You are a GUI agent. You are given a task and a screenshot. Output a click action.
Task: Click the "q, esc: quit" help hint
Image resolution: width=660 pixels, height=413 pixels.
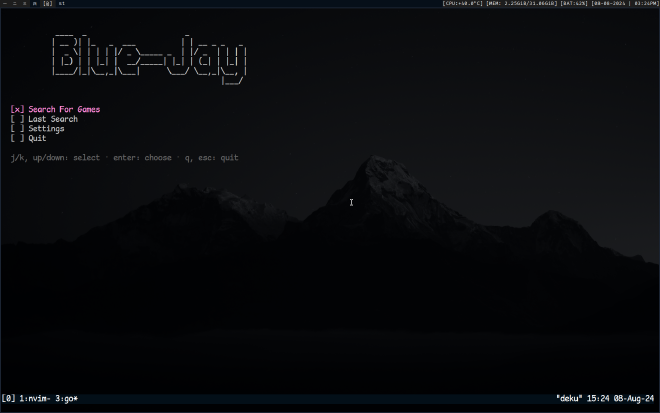click(211, 158)
